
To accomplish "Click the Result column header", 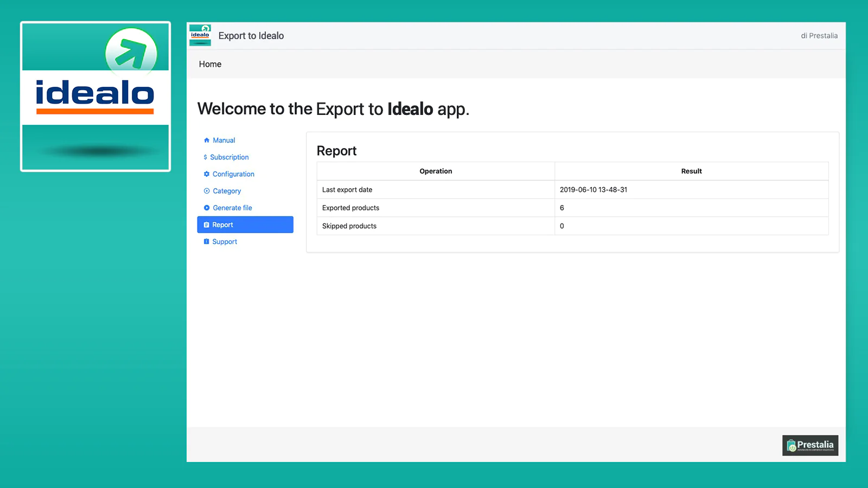I will (691, 171).
